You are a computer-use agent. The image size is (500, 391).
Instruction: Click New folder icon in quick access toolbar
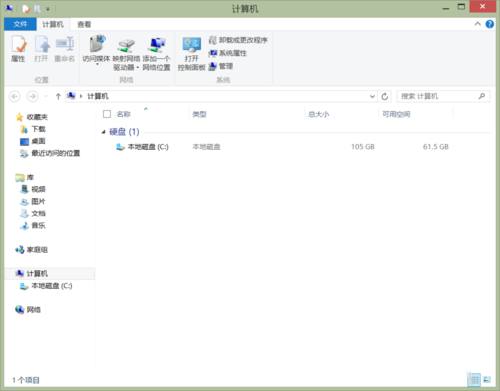37,9
